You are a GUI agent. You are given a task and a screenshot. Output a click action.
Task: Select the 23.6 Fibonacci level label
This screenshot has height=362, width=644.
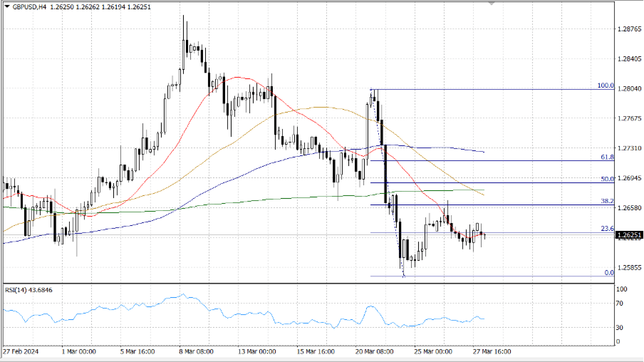tap(607, 229)
